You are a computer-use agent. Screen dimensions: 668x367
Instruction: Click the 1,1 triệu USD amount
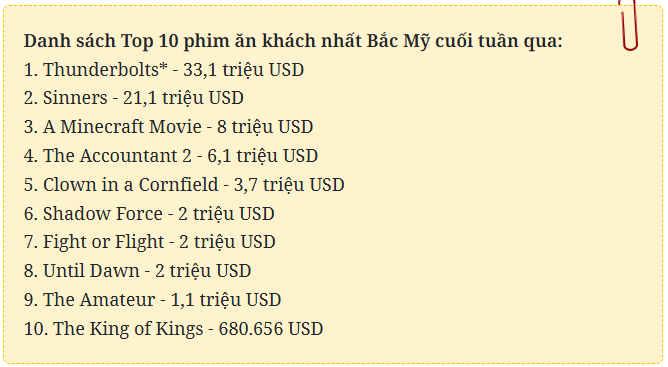(225, 300)
